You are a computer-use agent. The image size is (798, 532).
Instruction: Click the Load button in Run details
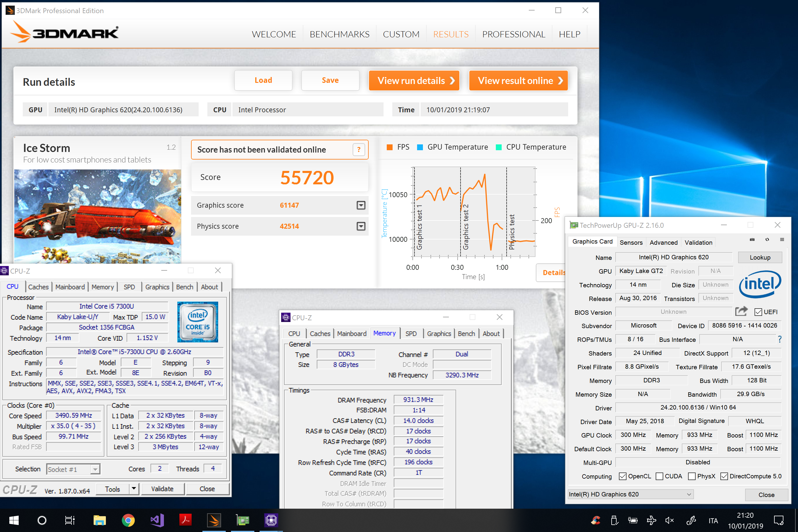[263, 80]
